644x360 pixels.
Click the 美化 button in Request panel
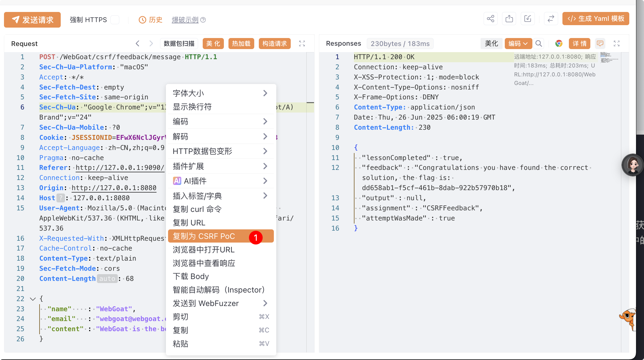(x=213, y=44)
